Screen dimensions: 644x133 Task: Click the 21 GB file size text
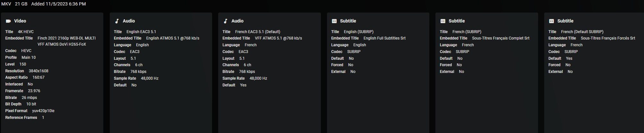[21, 4]
